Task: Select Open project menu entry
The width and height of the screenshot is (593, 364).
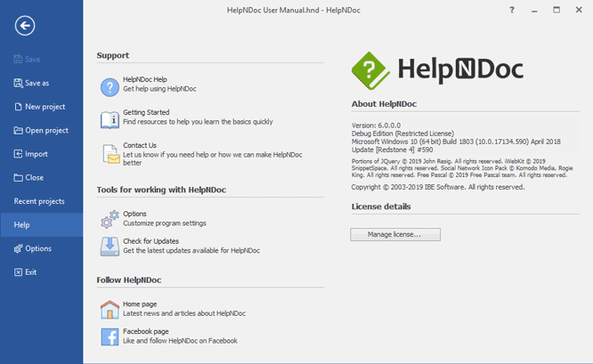Action: [46, 131]
